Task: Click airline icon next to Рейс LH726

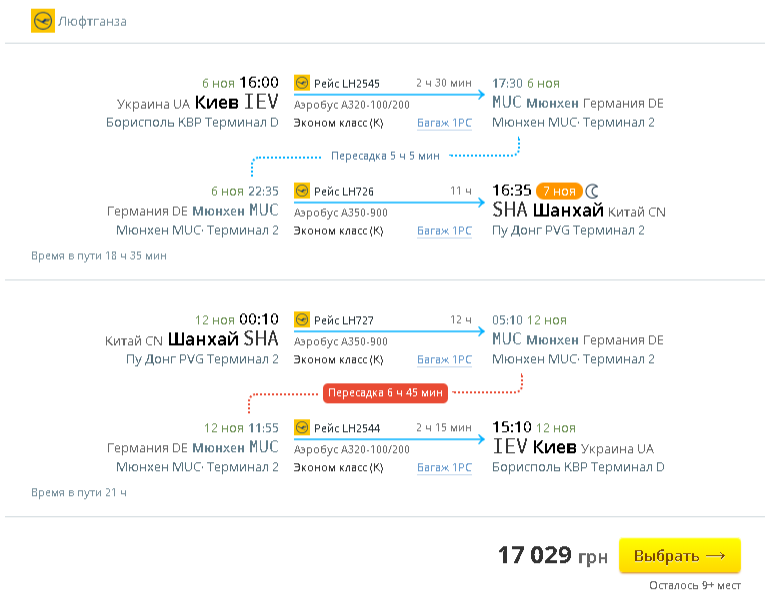Action: (301, 190)
